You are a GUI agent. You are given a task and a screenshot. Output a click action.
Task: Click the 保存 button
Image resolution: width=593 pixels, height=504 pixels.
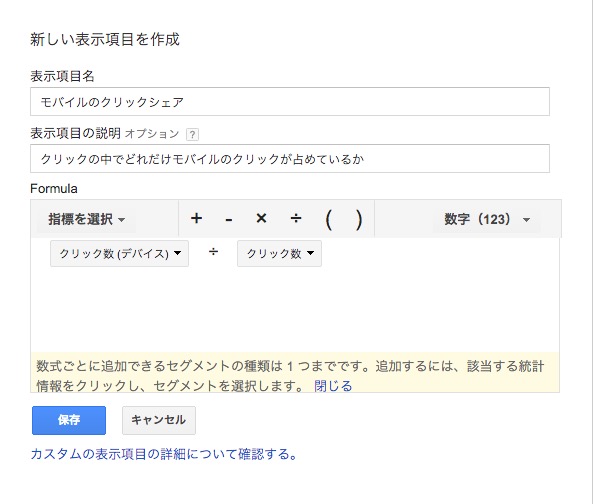pyautogui.click(x=69, y=420)
